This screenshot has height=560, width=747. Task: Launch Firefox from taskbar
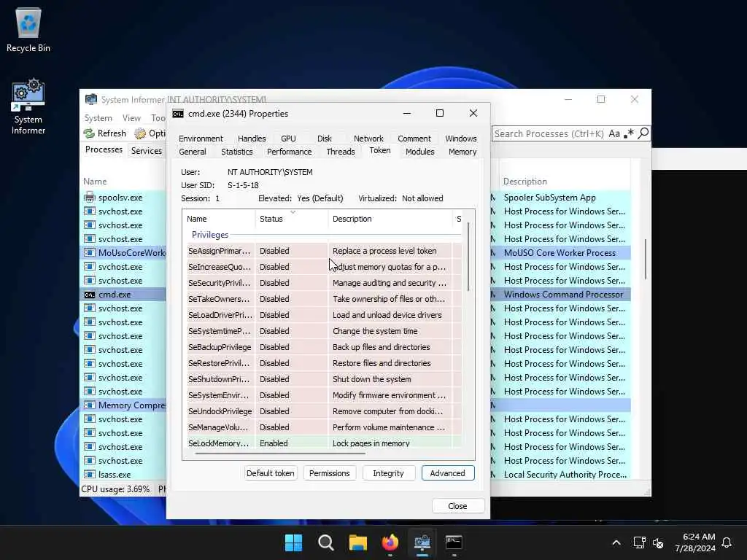pyautogui.click(x=390, y=542)
